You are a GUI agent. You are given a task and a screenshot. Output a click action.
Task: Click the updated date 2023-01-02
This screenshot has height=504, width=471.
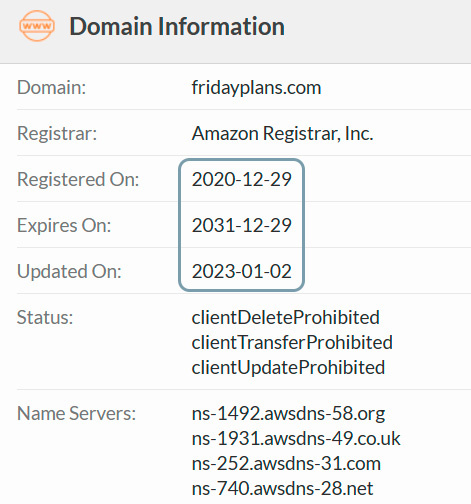242,271
